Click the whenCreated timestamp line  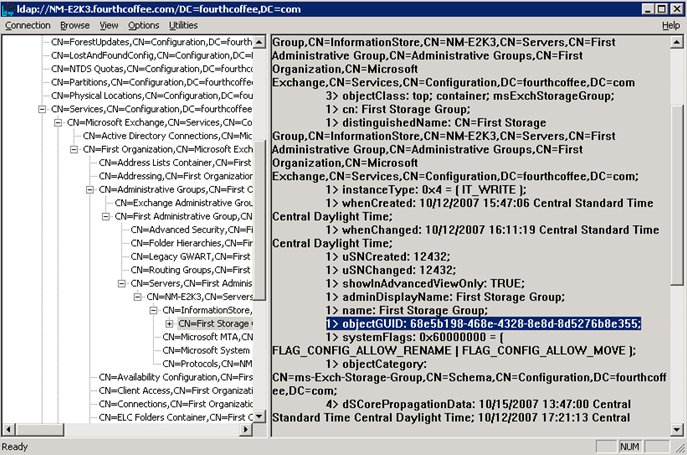(489, 203)
